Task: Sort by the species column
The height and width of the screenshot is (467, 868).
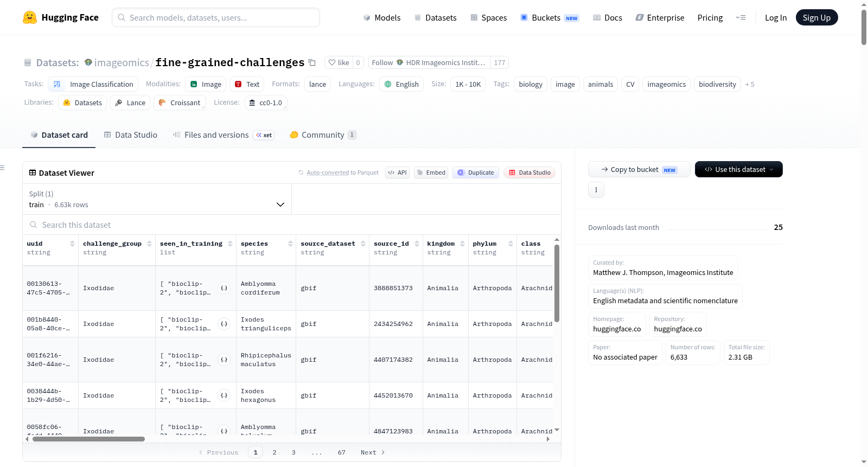Action: tap(291, 244)
